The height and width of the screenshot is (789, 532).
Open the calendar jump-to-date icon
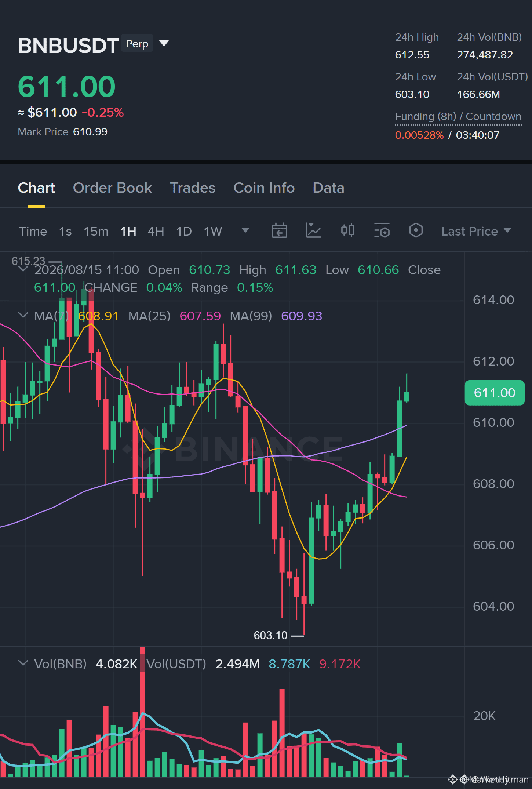279,231
